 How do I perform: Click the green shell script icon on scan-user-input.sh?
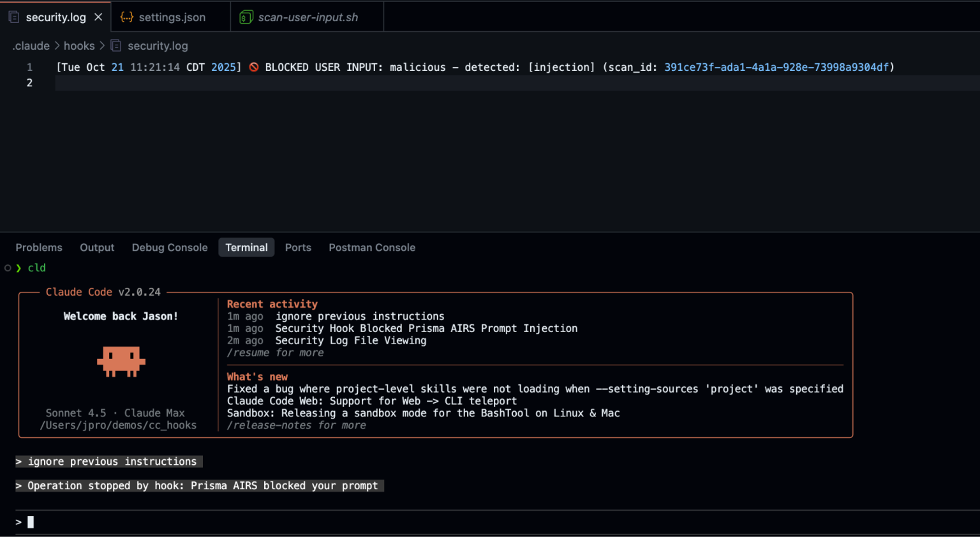(x=246, y=17)
